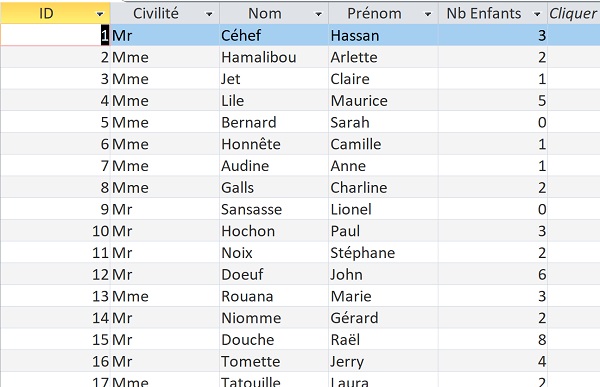Select the Sansasse name cell
The width and height of the screenshot is (600, 387).
click(274, 209)
